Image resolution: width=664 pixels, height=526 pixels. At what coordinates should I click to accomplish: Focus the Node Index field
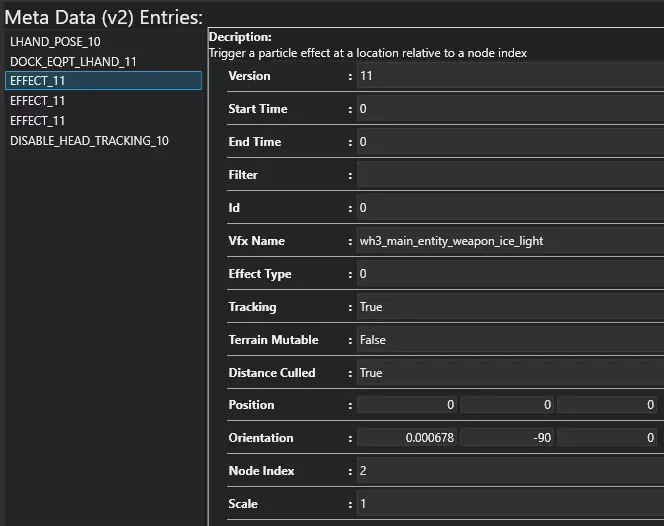[509, 471]
